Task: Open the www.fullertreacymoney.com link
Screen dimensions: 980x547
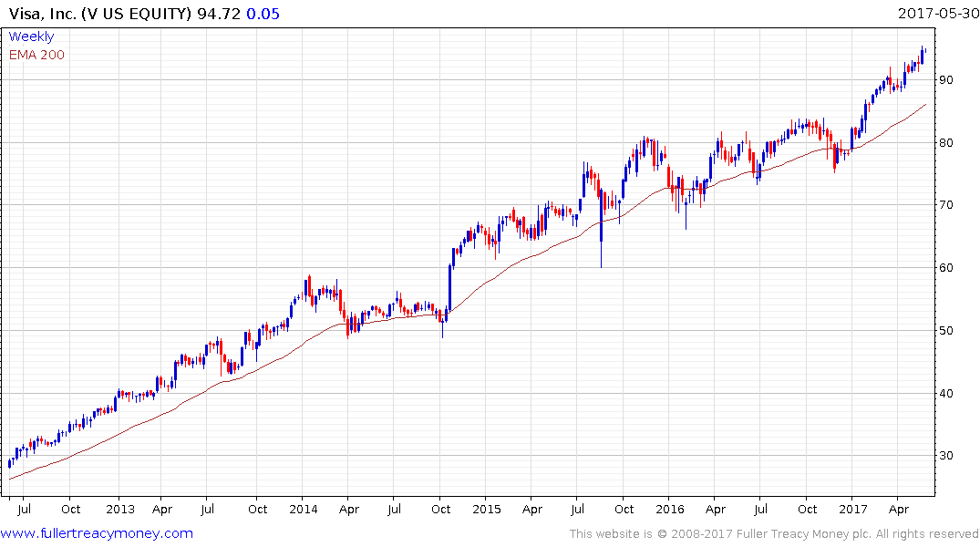Action: (x=97, y=533)
